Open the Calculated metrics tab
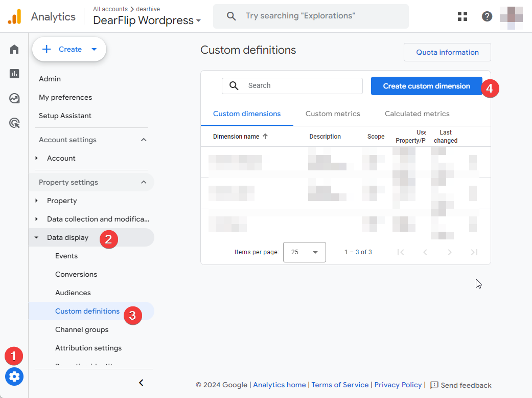 click(x=417, y=114)
